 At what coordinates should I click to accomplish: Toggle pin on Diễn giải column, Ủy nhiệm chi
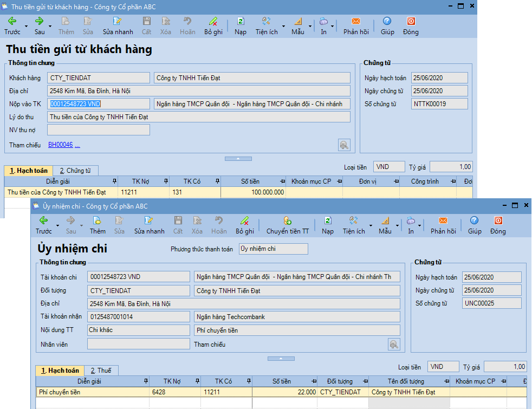click(x=146, y=381)
